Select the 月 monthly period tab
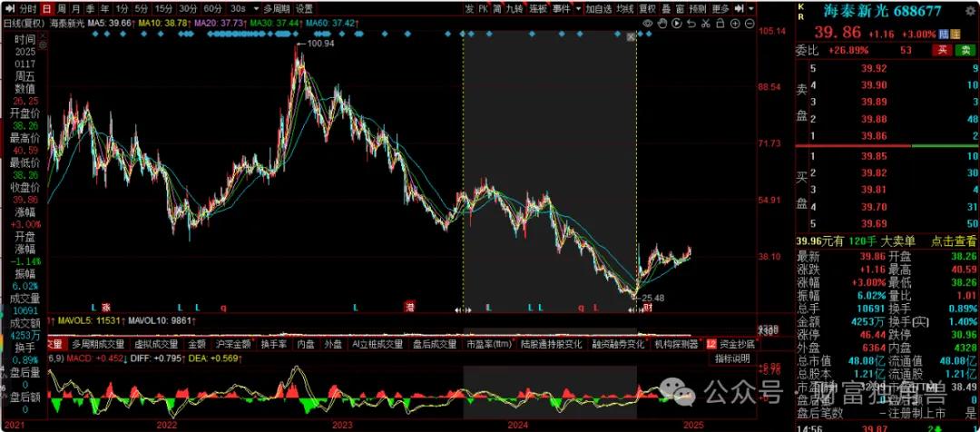Viewport: 980px width, 432px height. [x=75, y=9]
